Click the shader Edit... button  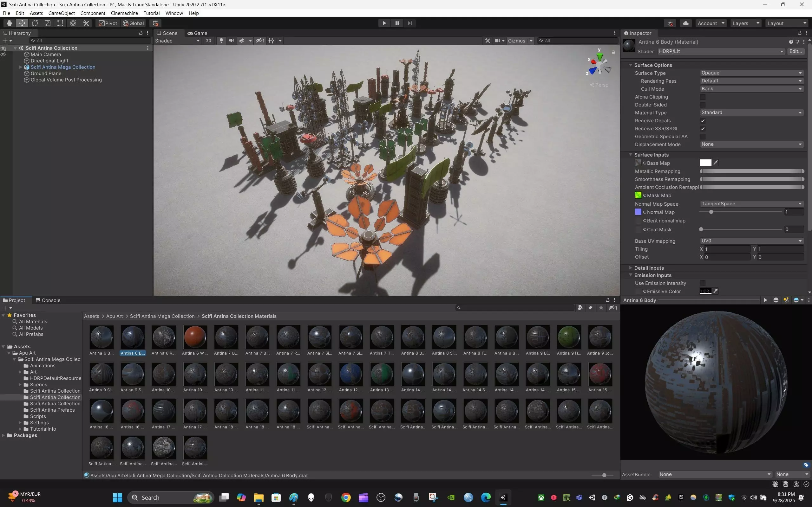pyautogui.click(x=795, y=51)
